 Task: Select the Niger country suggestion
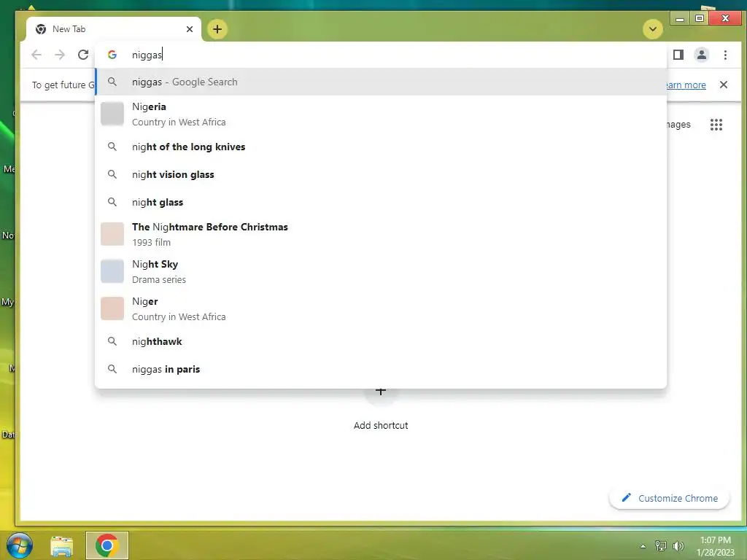pos(381,308)
